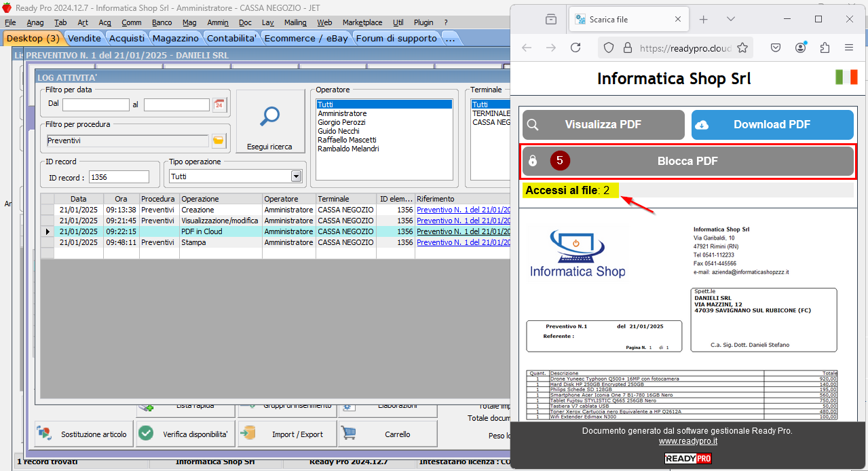Screen dimensions: 868x471
Task: Click Download PDF button
Action: pos(772,125)
